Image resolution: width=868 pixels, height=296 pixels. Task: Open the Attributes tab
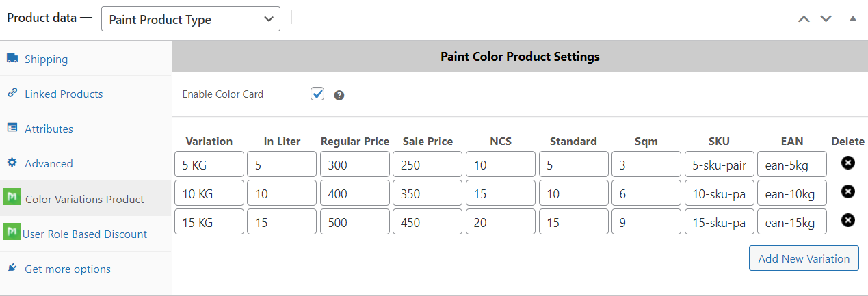(x=49, y=129)
